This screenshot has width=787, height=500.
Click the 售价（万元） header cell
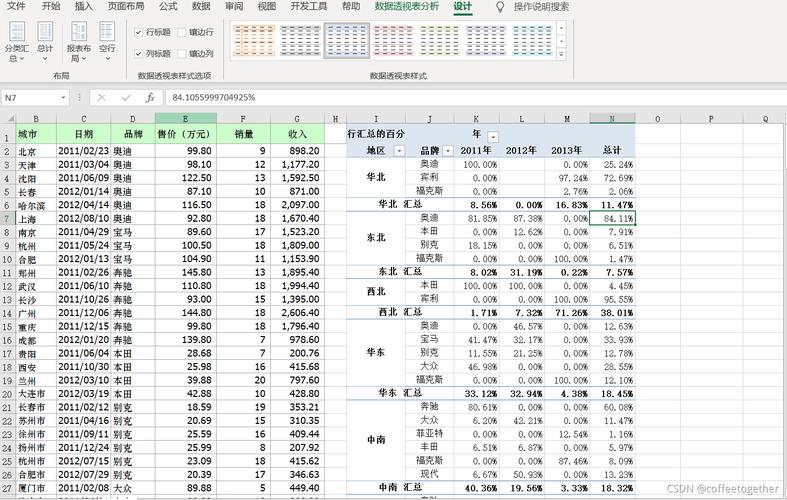tap(186, 134)
